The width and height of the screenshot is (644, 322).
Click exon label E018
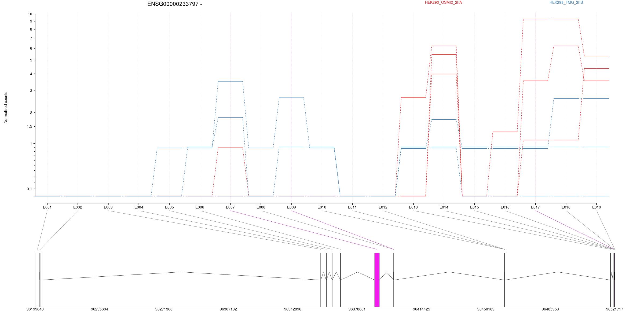566,207
